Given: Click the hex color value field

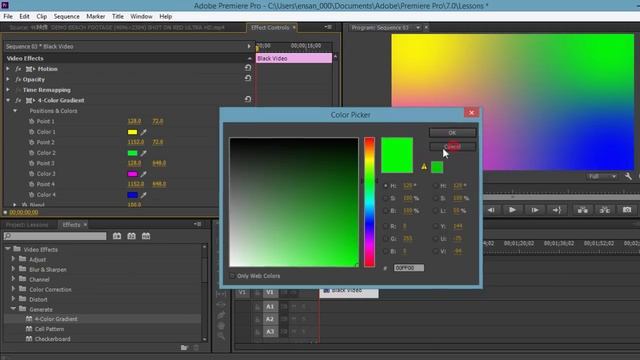Looking at the screenshot, I should [x=409, y=268].
